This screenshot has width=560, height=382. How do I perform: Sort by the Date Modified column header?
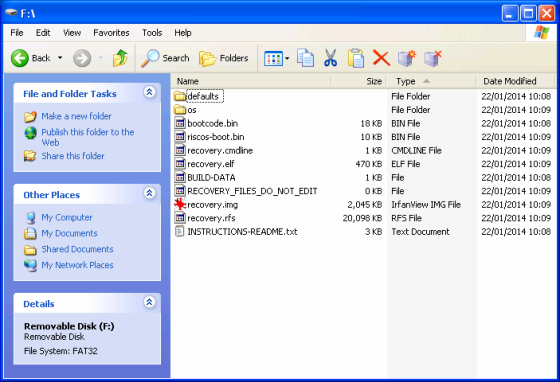click(x=515, y=81)
